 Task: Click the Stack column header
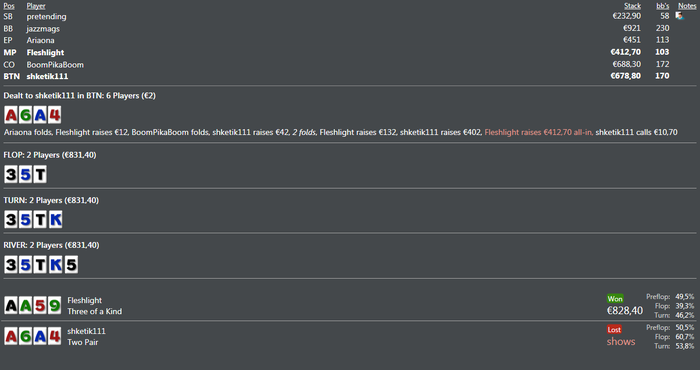click(632, 6)
